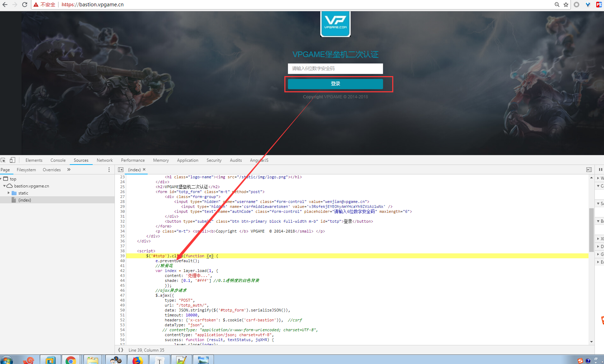Click line number 47 in the gutter
The width and height of the screenshot is (604, 364).
pos(122,296)
